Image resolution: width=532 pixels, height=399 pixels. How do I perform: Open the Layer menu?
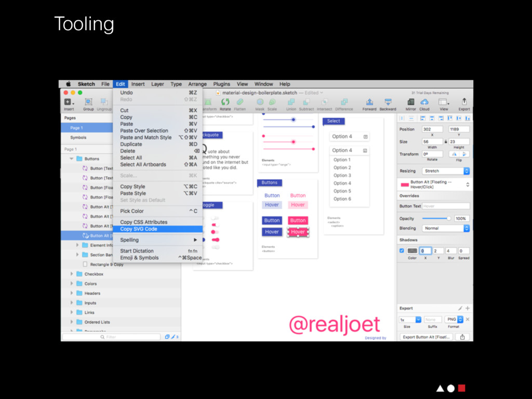(x=157, y=84)
